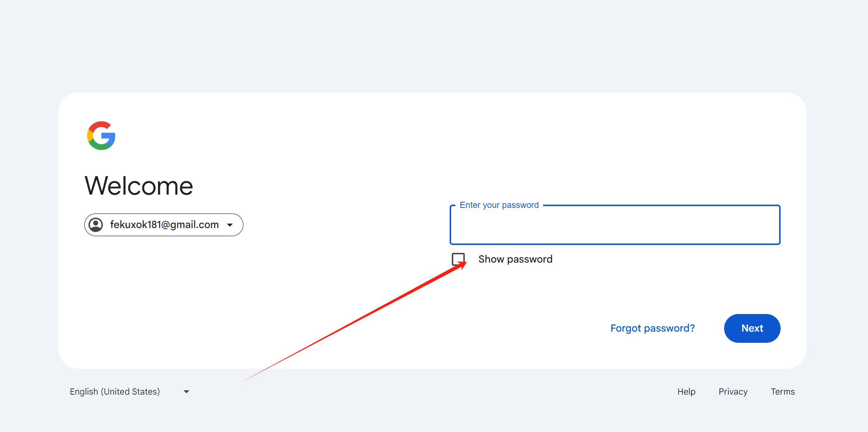Open the Forgot password? link

point(652,328)
